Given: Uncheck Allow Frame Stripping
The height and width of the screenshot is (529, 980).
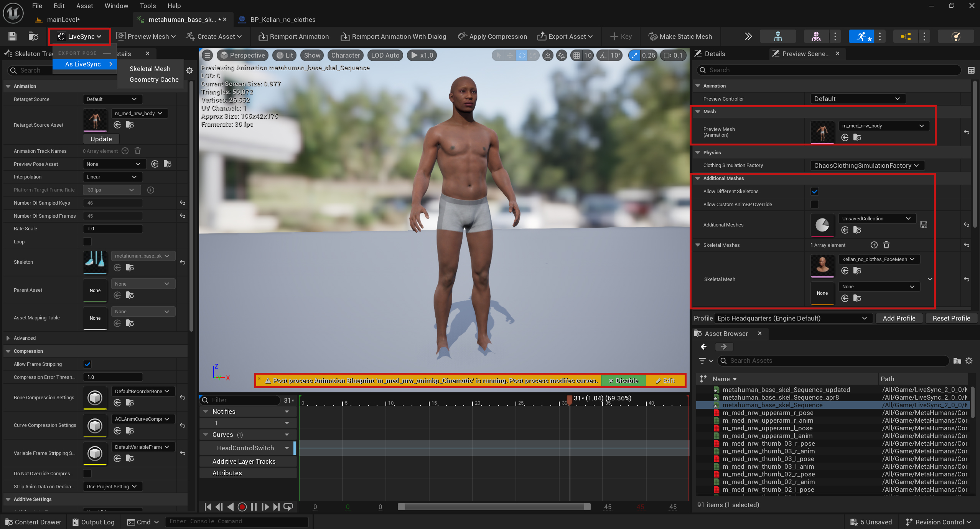Looking at the screenshot, I should (x=87, y=364).
